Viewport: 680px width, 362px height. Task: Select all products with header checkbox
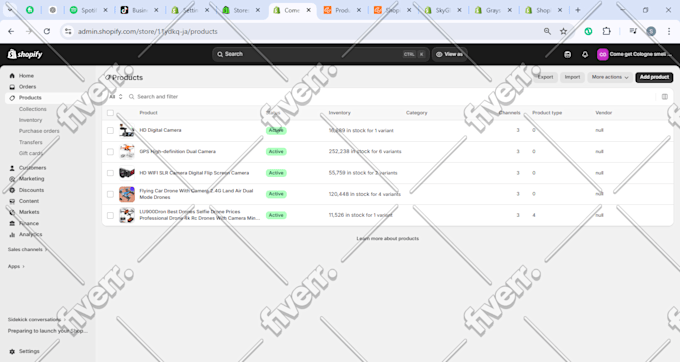pos(110,113)
